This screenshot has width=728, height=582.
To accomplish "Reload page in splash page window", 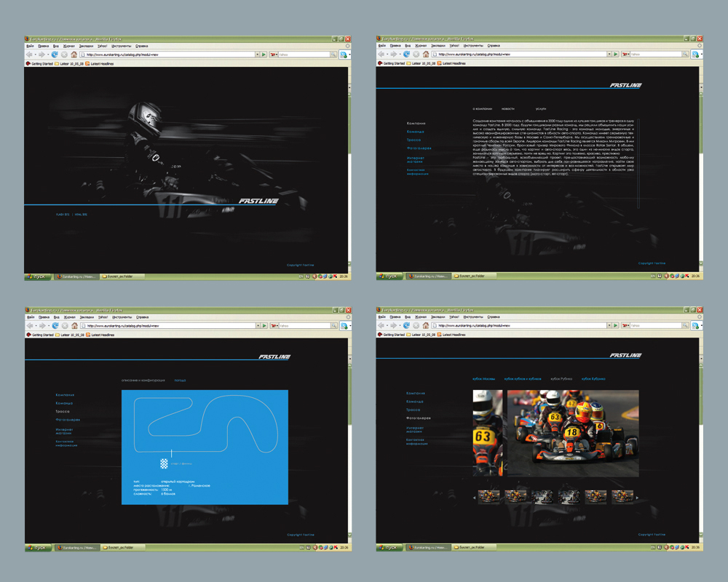I will (x=55, y=55).
